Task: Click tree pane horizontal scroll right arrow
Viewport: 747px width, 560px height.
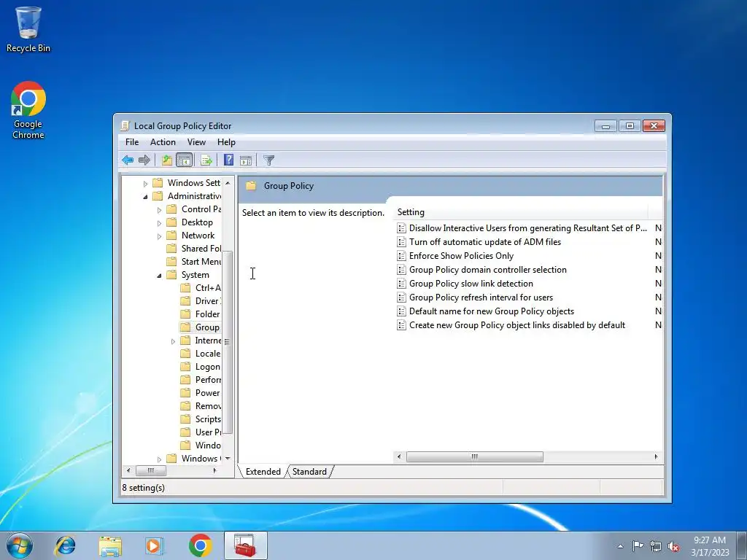Action: click(215, 470)
